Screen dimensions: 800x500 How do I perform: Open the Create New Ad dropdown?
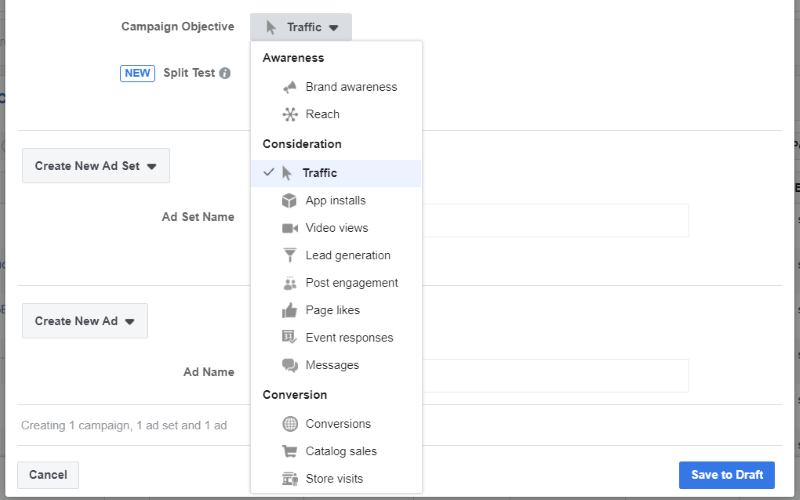[x=85, y=321]
